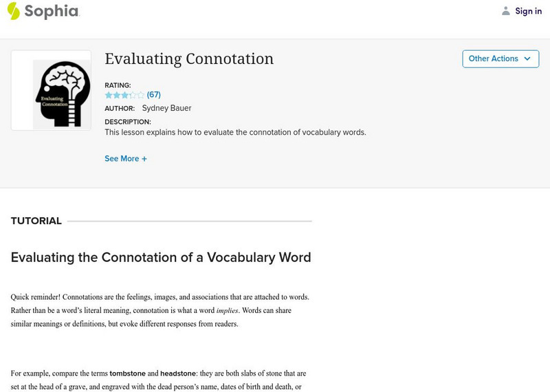550x392 pixels.
Task: Open the brain head lesson thumbnail
Action: point(52,90)
